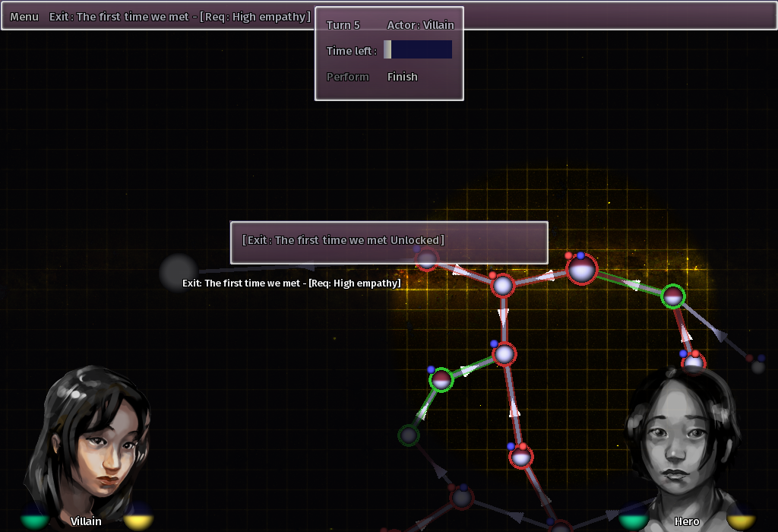Screen dimensions: 778x532
Task: Select the large red-ringed node with red and blue dots
Action: [581, 269]
